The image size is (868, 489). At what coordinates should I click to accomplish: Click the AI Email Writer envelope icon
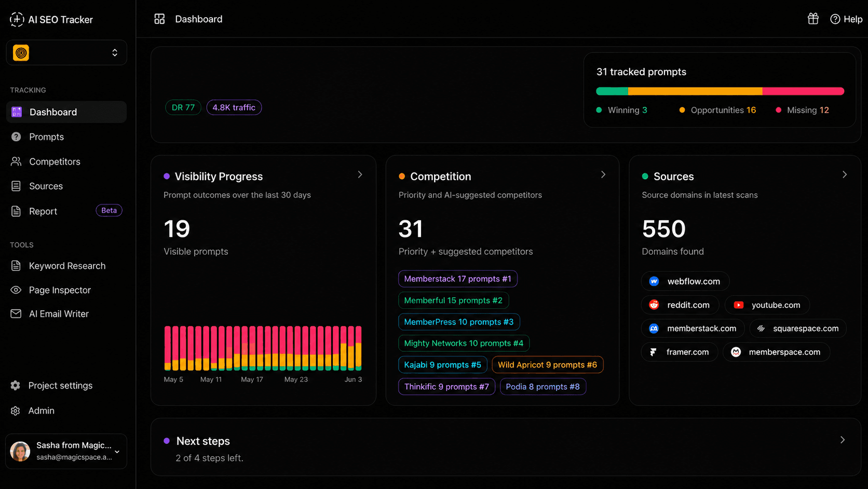[16, 314]
